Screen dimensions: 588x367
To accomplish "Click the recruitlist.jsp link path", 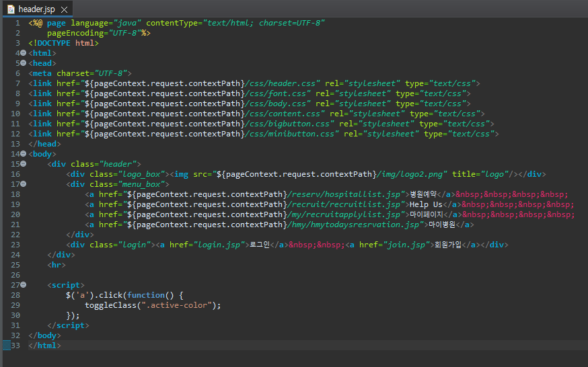I will click(x=344, y=204).
